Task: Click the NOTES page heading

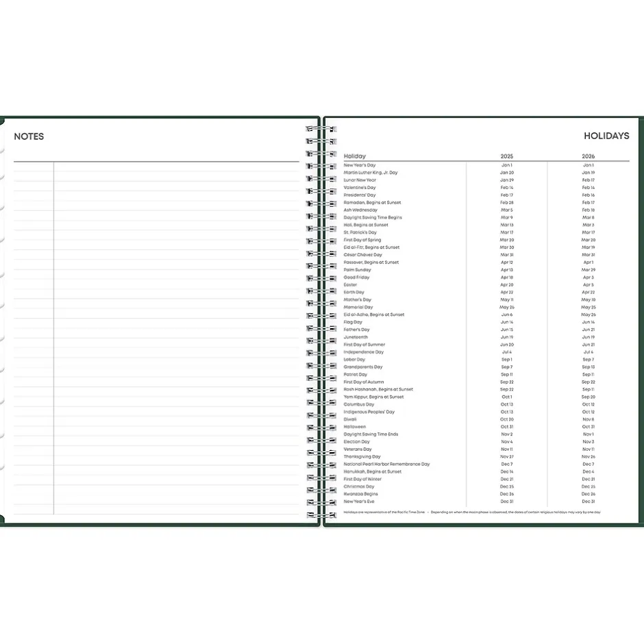Action: (x=29, y=136)
